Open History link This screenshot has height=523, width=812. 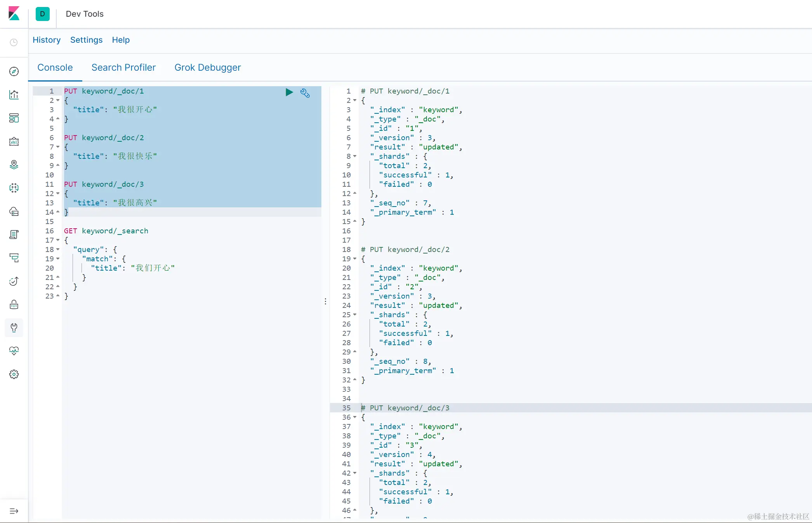pyautogui.click(x=47, y=40)
